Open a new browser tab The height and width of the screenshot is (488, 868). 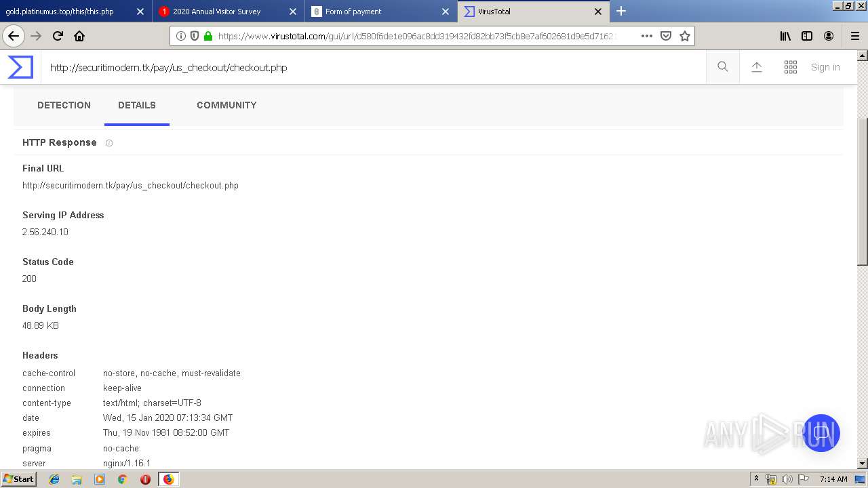(x=621, y=11)
